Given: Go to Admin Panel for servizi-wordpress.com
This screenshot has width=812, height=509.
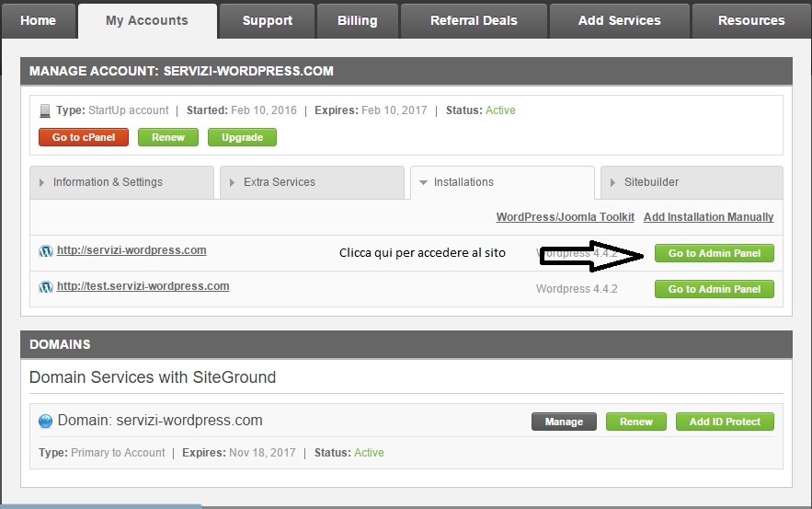Looking at the screenshot, I should (715, 253).
